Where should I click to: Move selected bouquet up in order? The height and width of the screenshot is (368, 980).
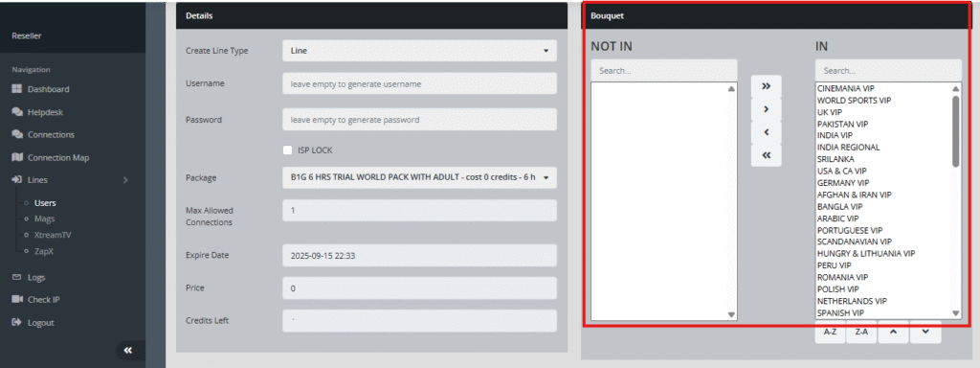[894, 332]
